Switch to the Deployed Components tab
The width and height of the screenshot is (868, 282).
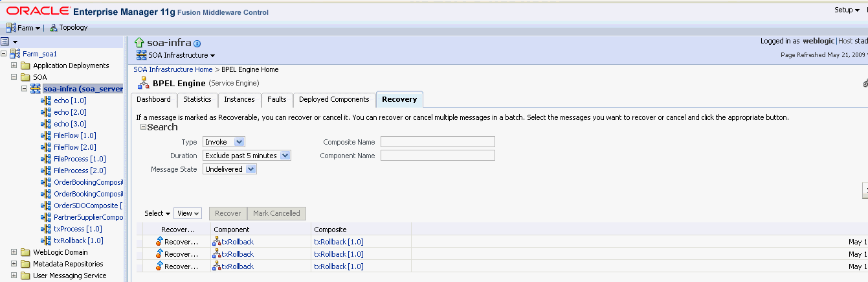(x=333, y=99)
